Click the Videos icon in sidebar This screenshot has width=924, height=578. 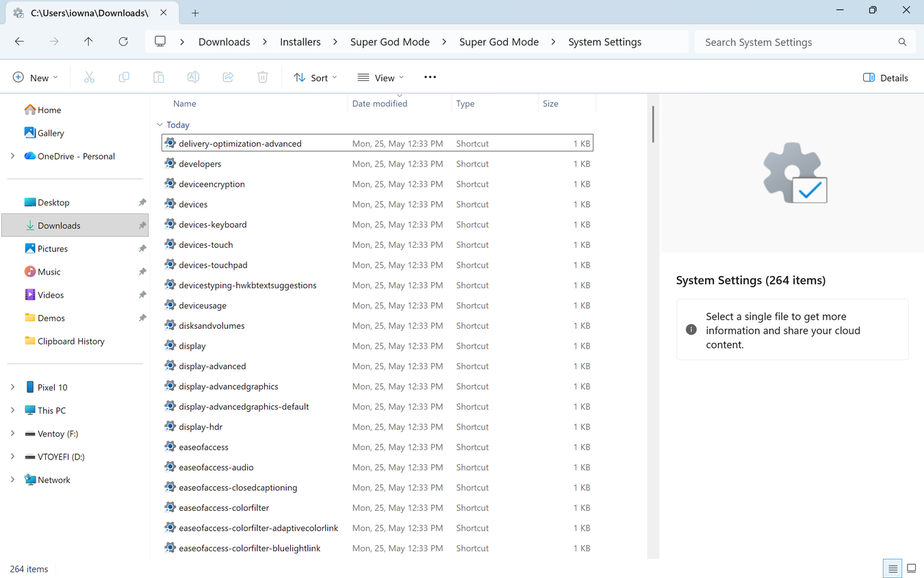tap(30, 294)
